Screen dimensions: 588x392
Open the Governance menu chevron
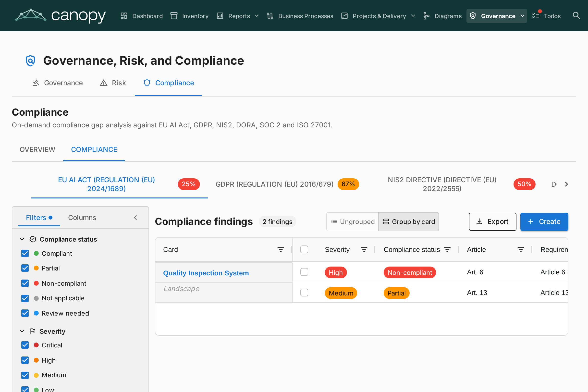coord(522,16)
